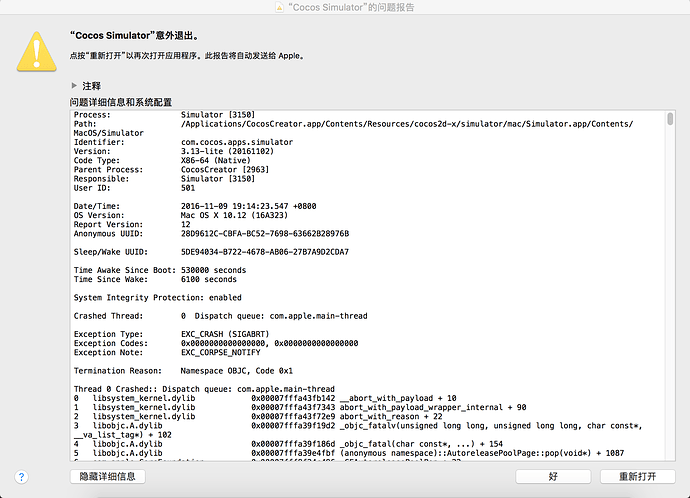Screen dimensions: 690x498
Task: Confirm with the 好 button
Action: [x=553, y=476]
